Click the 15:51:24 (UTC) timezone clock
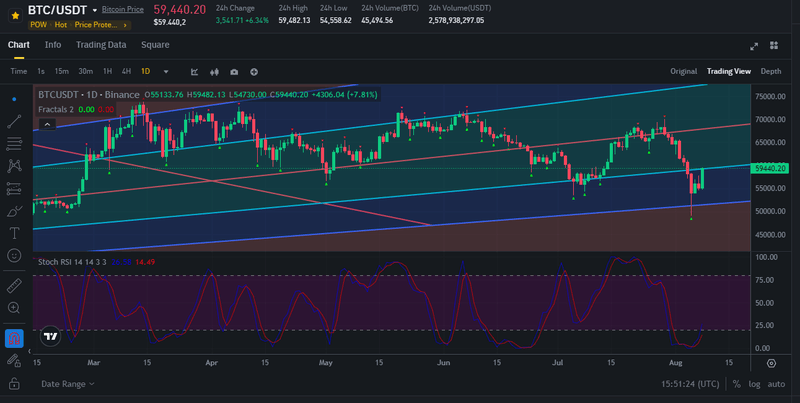Viewport: 800px width, 403px height. coord(690,384)
